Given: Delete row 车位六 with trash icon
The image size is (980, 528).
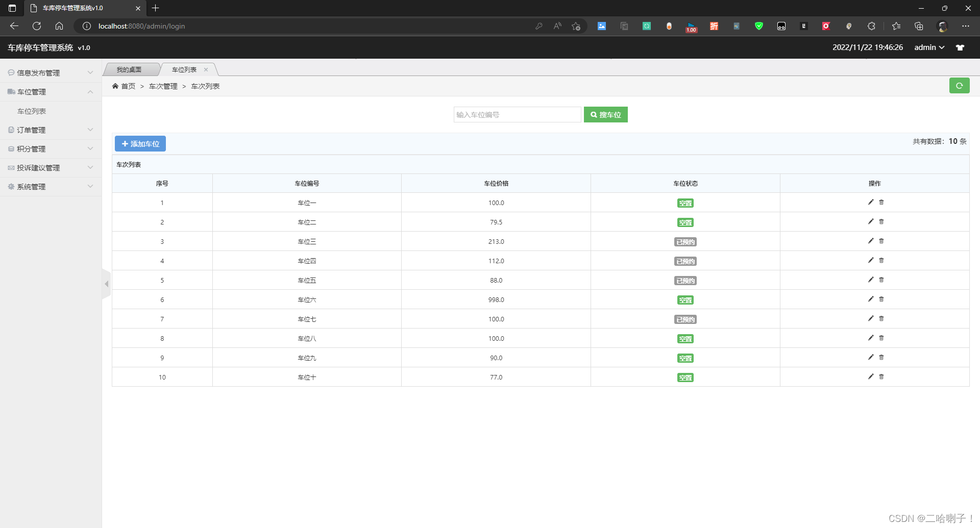Looking at the screenshot, I should coord(881,299).
